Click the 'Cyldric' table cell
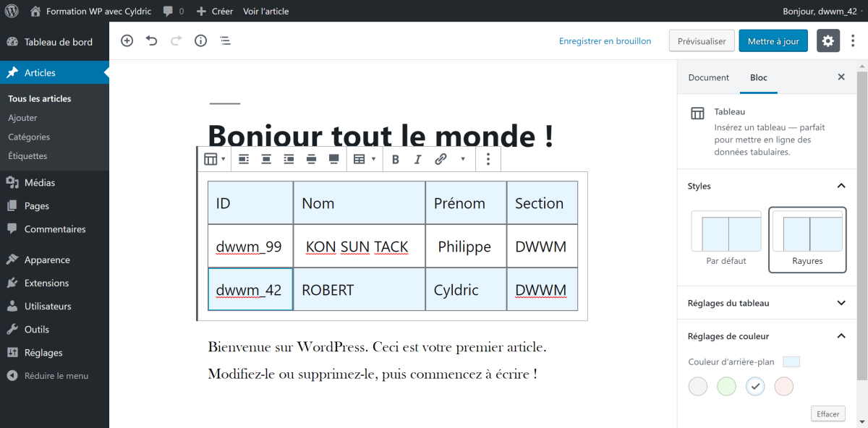This screenshot has height=428, width=868. pyautogui.click(x=466, y=290)
